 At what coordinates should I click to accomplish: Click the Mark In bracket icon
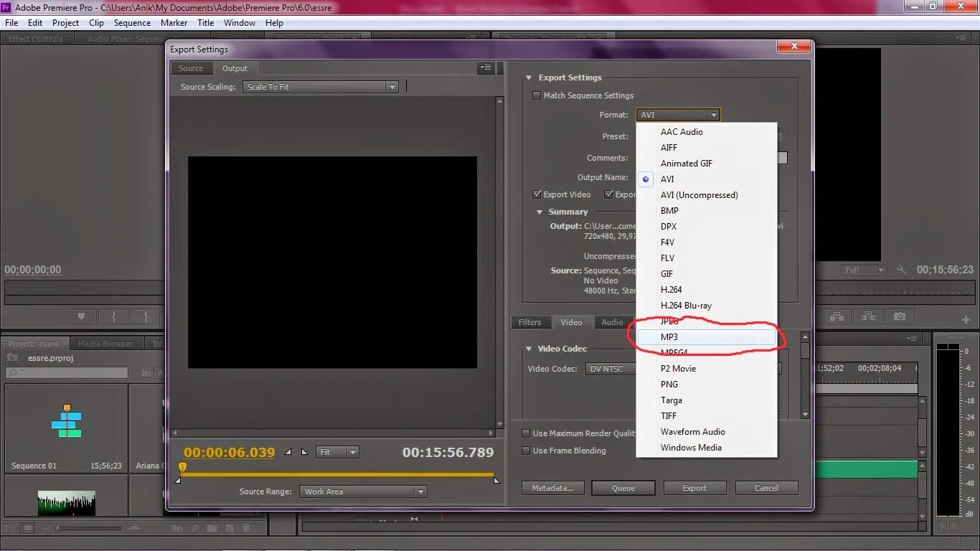[113, 316]
